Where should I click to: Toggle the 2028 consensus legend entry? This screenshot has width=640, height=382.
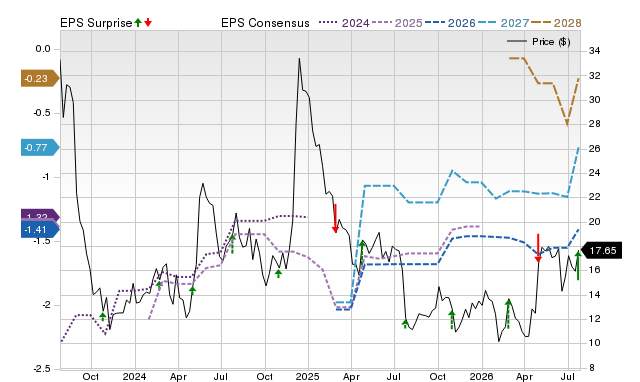[556, 23]
